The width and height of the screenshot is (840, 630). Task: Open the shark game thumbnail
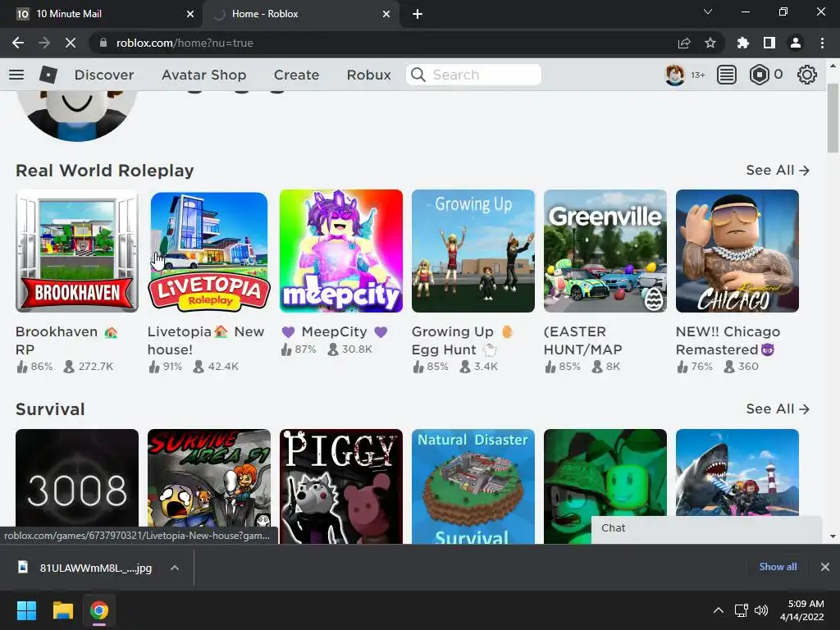tap(737, 472)
